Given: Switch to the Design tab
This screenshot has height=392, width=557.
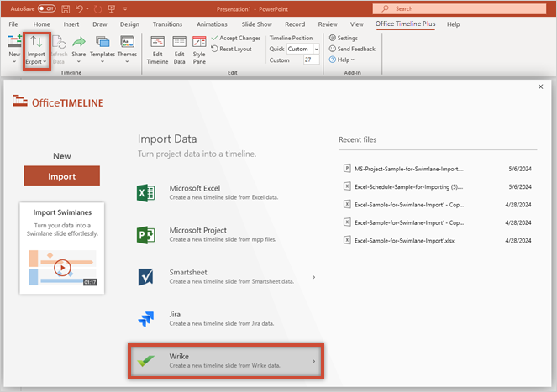Looking at the screenshot, I should click(x=129, y=24).
